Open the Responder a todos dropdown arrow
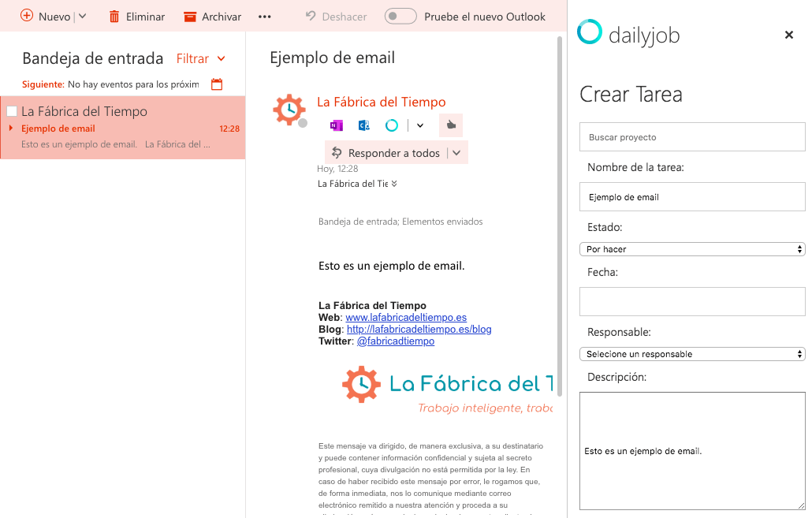 (x=456, y=153)
